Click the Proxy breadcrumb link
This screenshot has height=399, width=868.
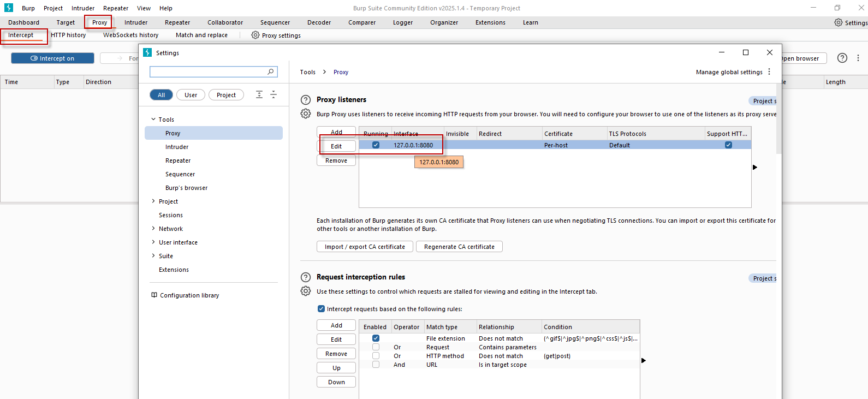[341, 72]
